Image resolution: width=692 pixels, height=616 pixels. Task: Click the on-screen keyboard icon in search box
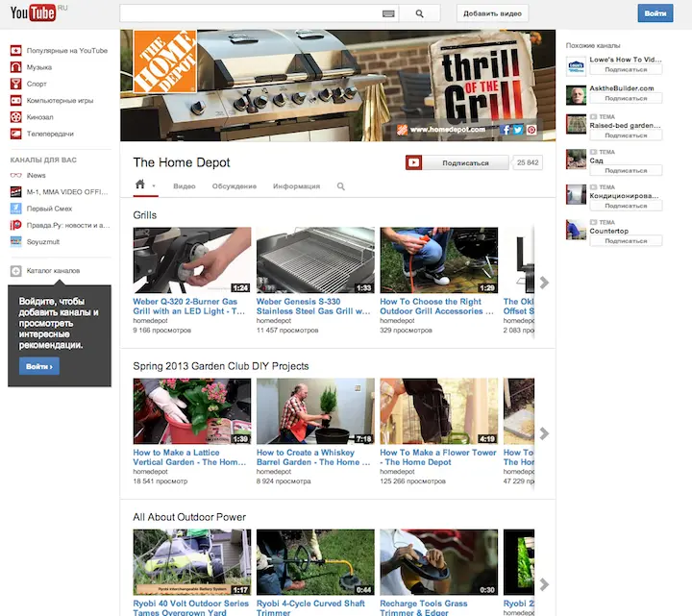click(x=388, y=13)
